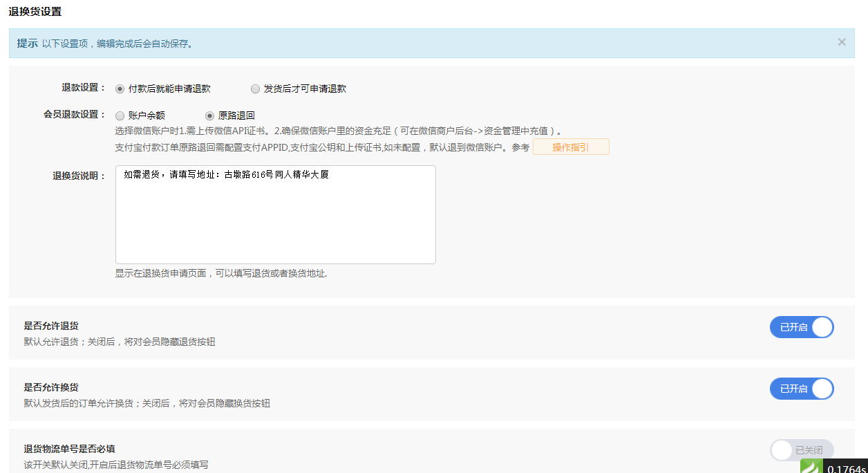Click the 退换货设置 page heading
This screenshot has width=868, height=473.
click(x=35, y=11)
